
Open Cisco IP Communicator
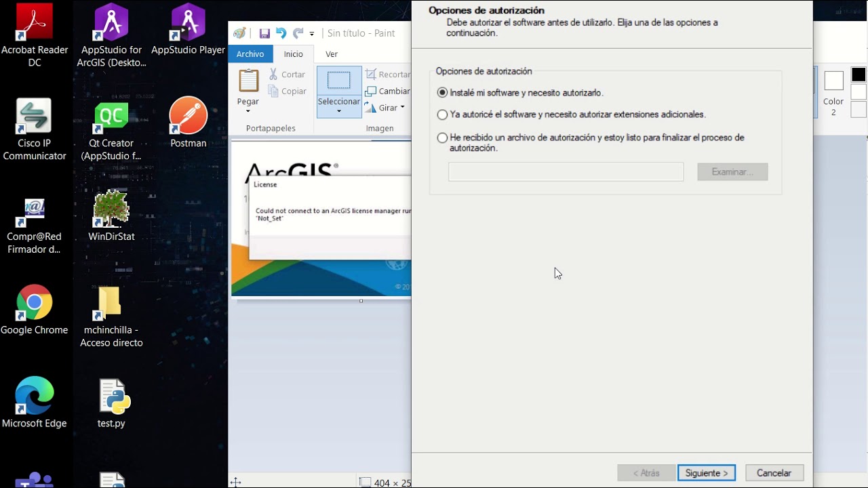(35, 129)
